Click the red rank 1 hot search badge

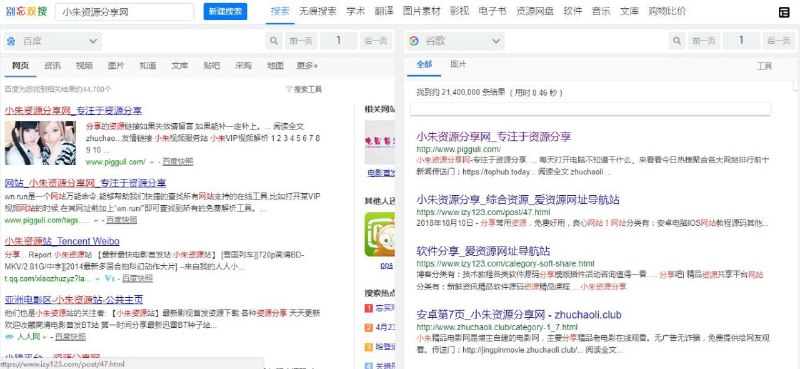click(369, 308)
